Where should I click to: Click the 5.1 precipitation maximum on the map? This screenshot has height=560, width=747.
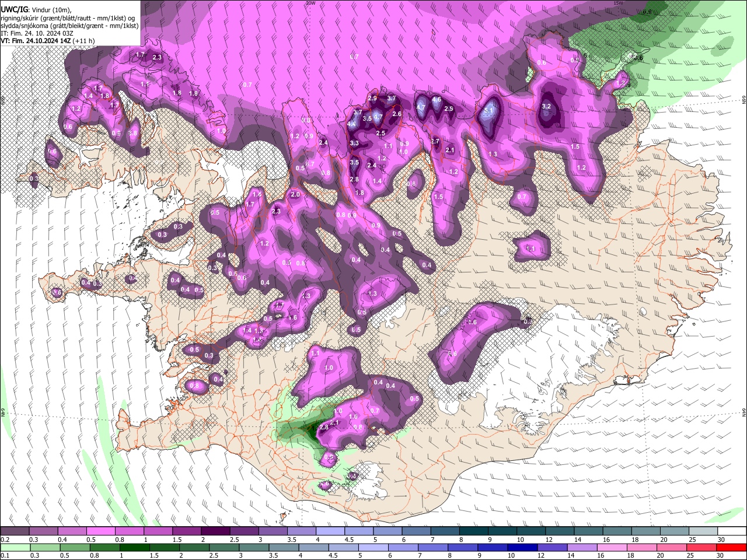pos(489,110)
